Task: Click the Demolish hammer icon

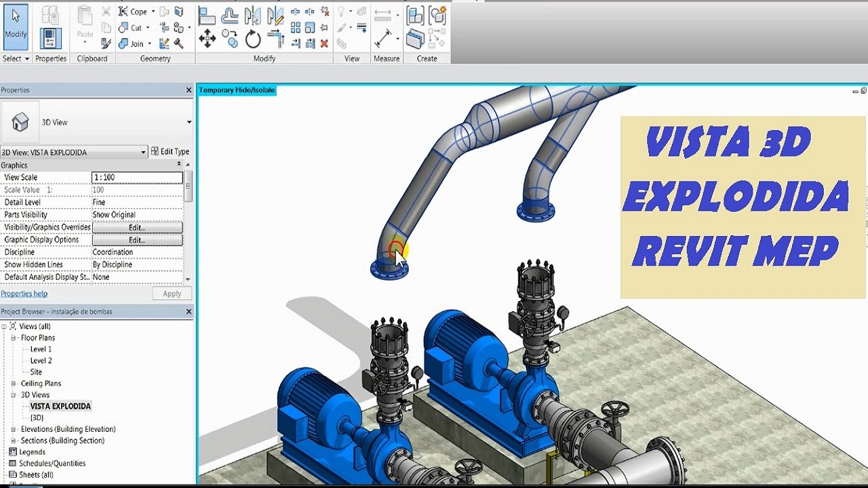Action: [x=179, y=43]
